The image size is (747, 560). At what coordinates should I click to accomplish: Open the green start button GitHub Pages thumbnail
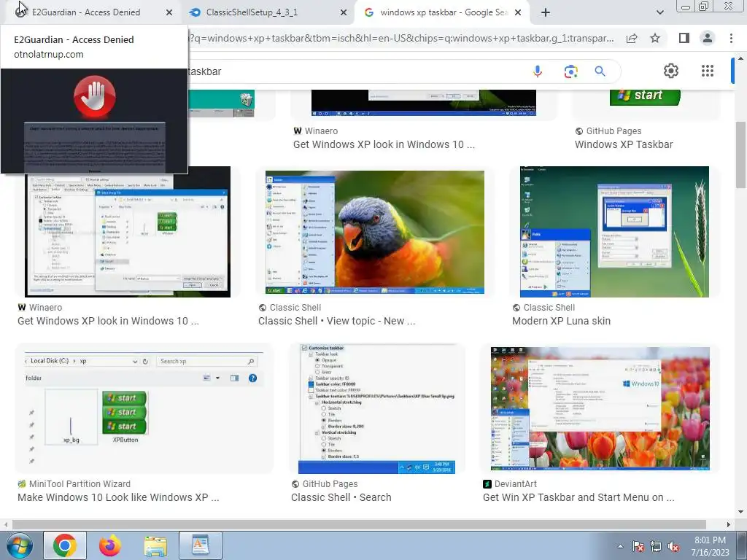point(645,97)
